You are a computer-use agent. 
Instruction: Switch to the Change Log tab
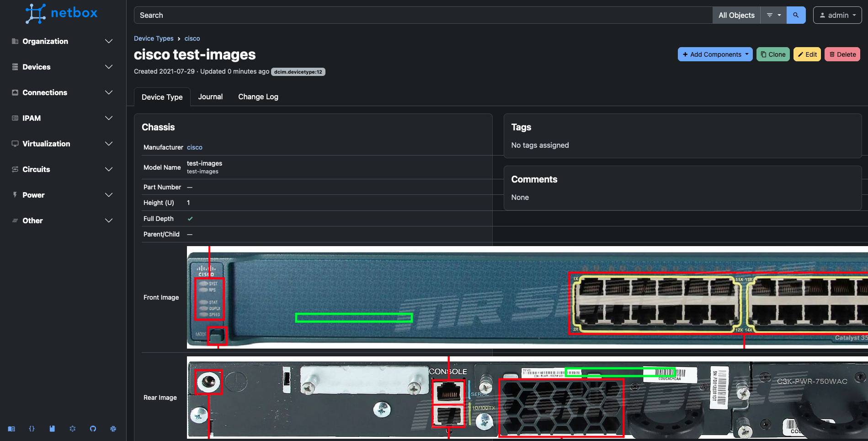point(258,97)
